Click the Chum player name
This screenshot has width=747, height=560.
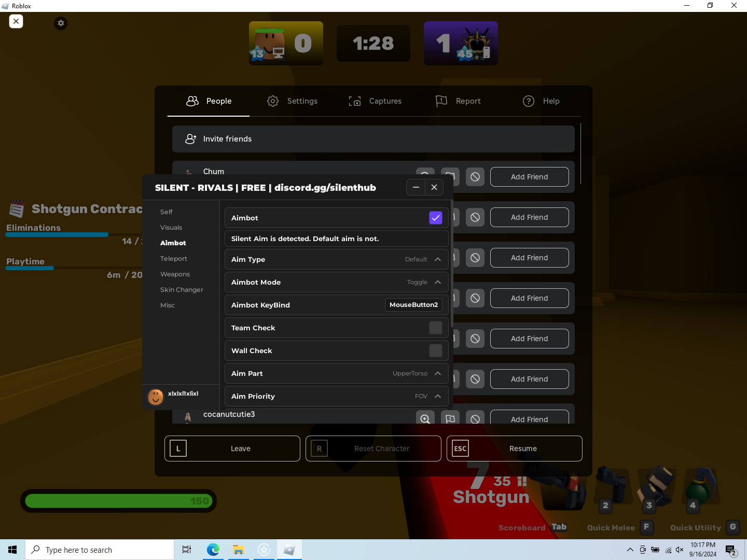click(214, 172)
